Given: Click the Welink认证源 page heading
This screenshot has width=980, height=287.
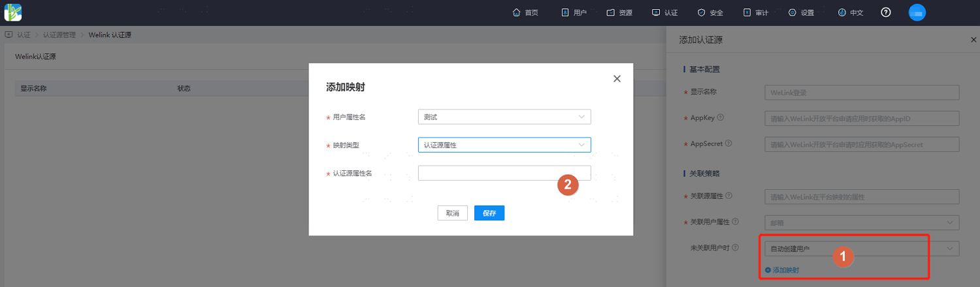Looking at the screenshot, I should [35, 57].
